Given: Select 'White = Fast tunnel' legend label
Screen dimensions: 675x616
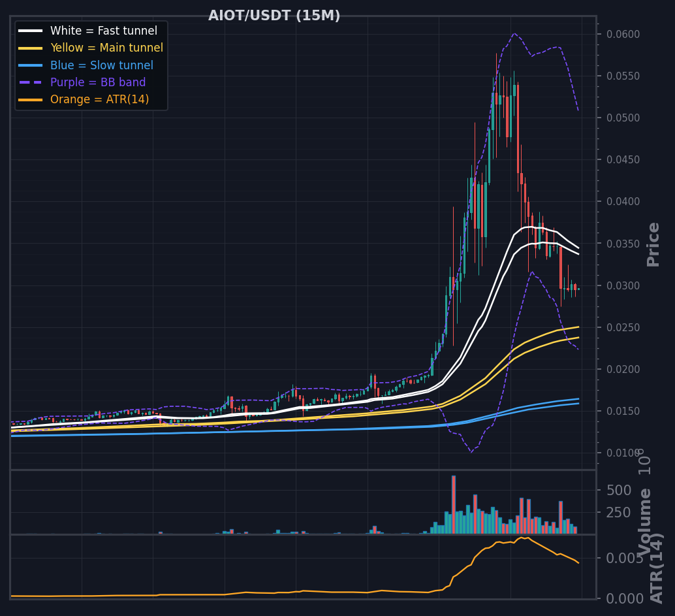Looking at the screenshot, I should tap(104, 31).
